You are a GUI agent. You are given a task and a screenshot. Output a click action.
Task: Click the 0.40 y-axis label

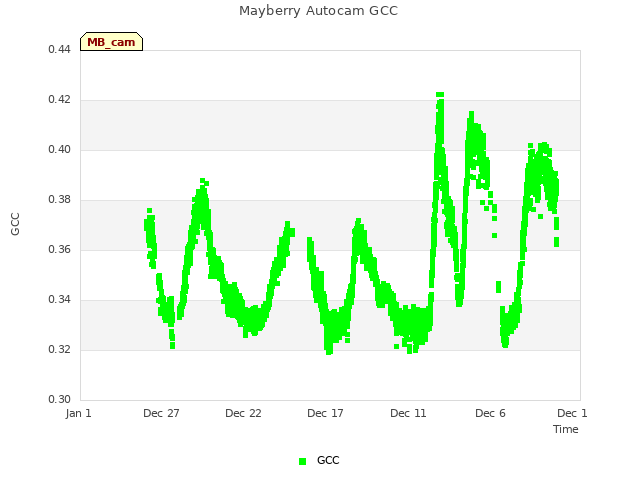coord(59,149)
